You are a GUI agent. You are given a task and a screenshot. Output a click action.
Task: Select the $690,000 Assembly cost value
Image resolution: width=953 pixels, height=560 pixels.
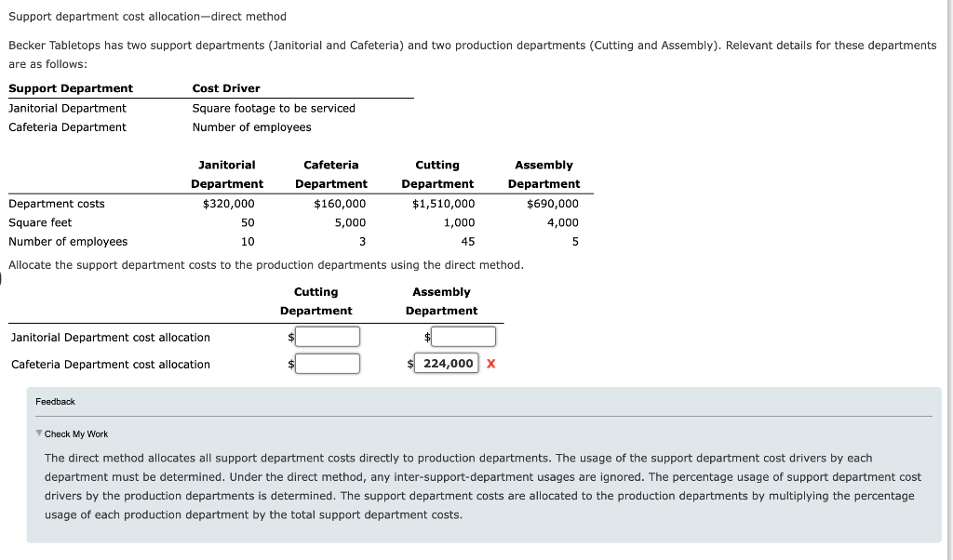click(555, 203)
